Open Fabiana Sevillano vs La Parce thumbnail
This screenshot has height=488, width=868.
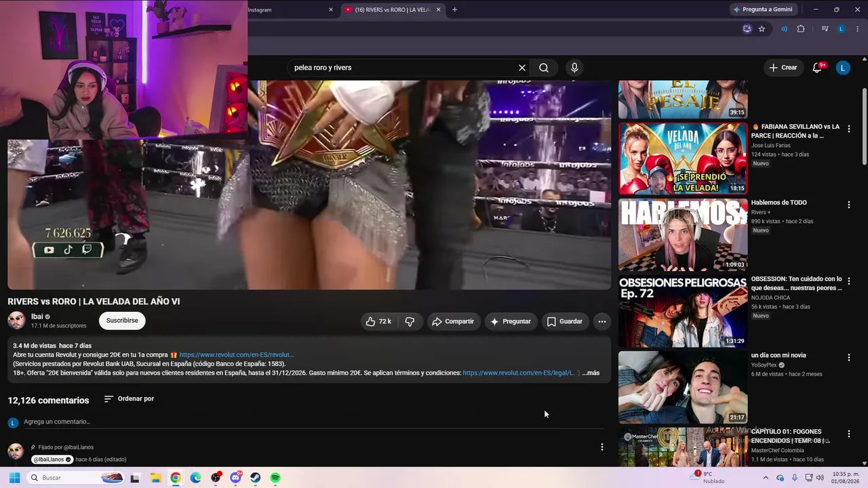683,158
